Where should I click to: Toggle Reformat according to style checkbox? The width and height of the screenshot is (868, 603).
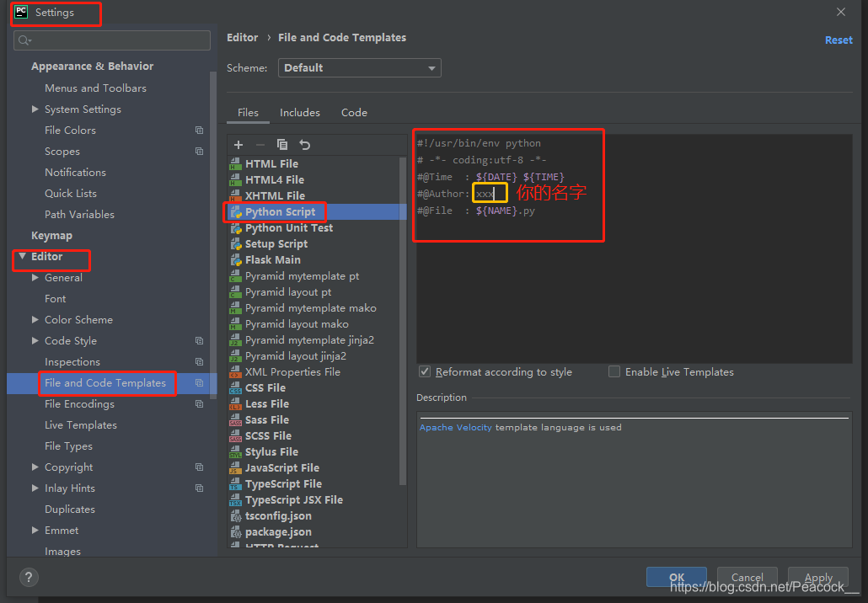pyautogui.click(x=425, y=371)
